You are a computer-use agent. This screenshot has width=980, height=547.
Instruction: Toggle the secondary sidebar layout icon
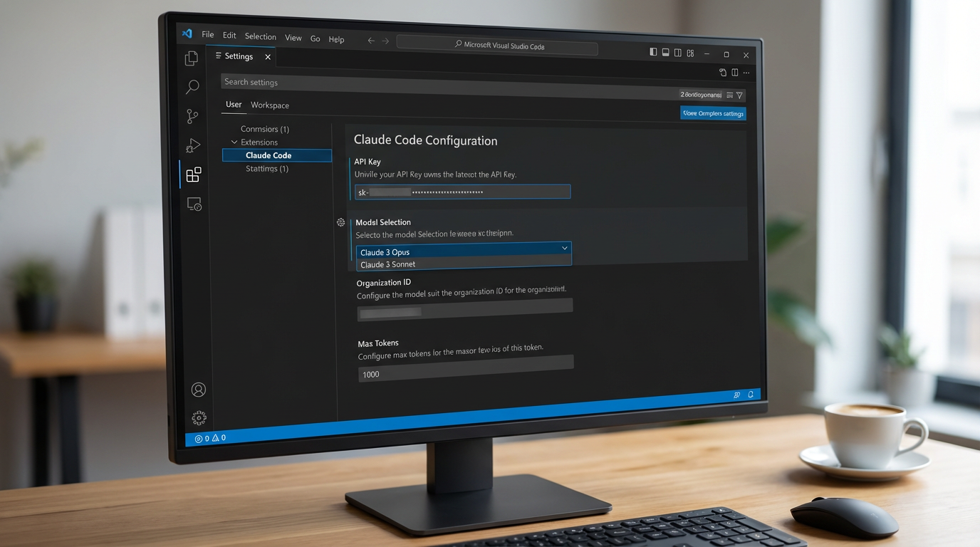tap(677, 52)
